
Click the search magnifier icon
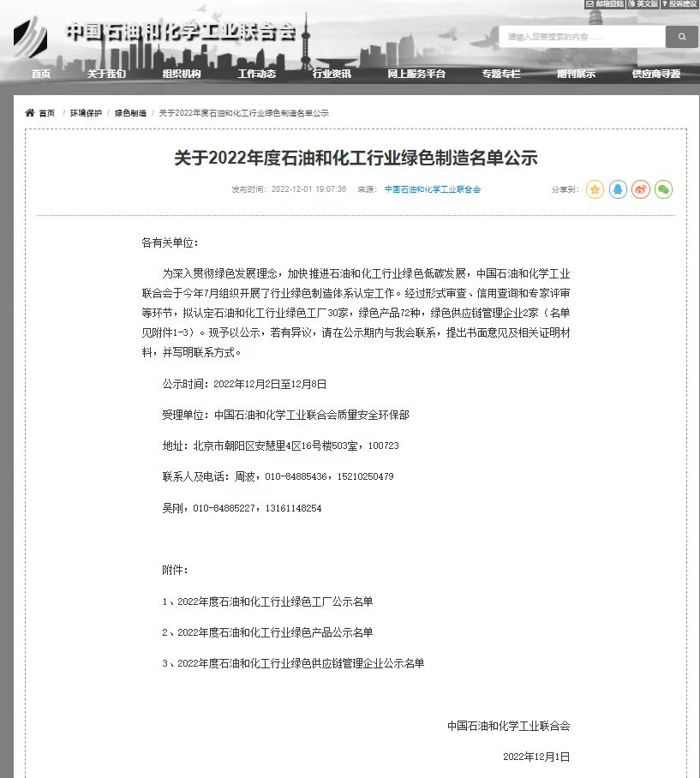(681, 37)
